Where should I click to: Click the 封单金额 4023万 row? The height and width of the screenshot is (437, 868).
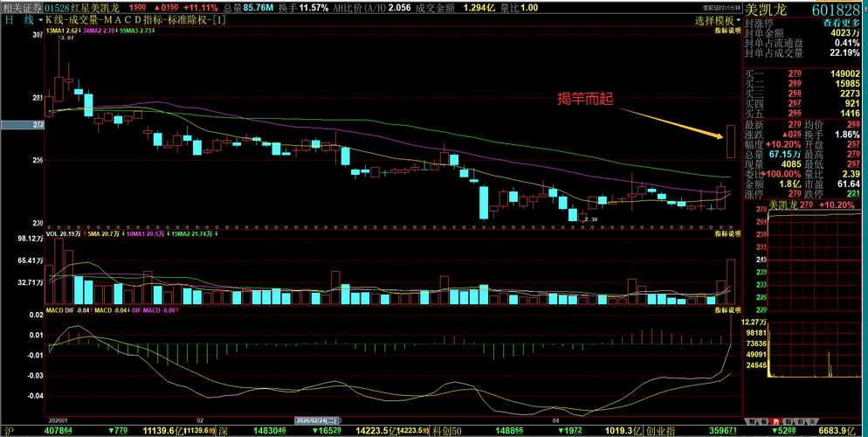(x=803, y=33)
